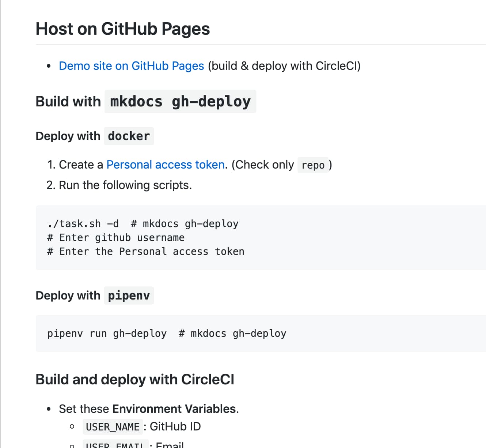
Task: Click the USER_NAME variable code
Action: tap(113, 427)
